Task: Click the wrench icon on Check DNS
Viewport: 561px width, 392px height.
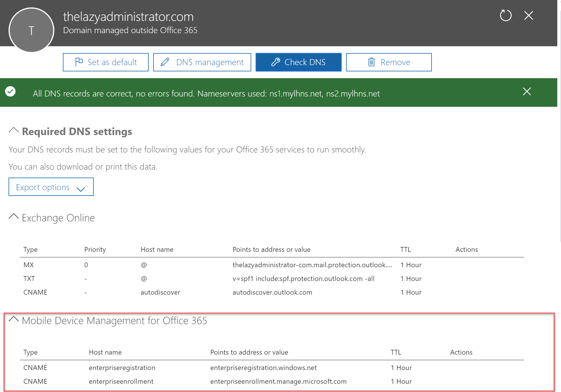Action: pyautogui.click(x=275, y=62)
